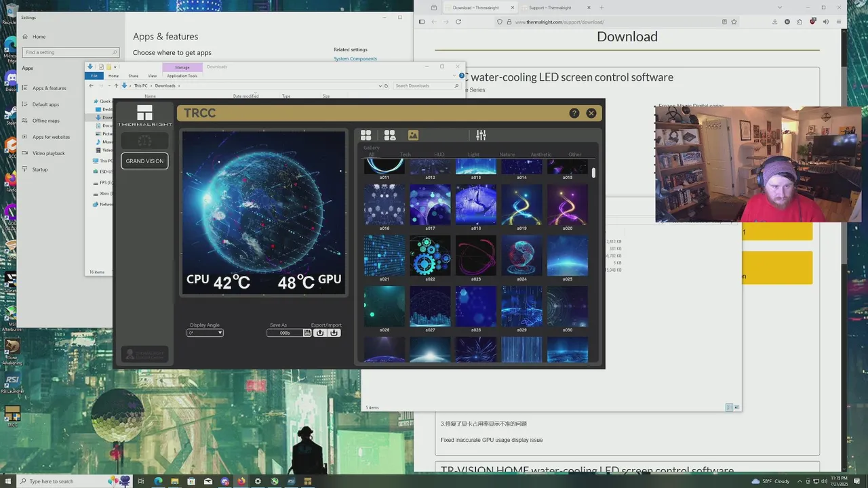
Task: Click the Thermalright logo in TRCC sidebar
Action: pyautogui.click(x=144, y=115)
